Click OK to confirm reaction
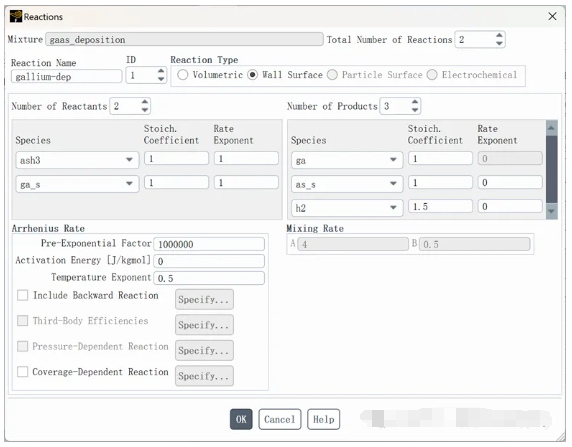The width and height of the screenshot is (572, 447). 241,419
